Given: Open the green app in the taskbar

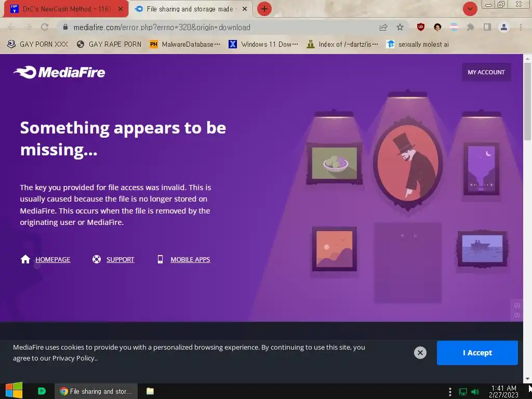Looking at the screenshot, I should coord(42,391).
